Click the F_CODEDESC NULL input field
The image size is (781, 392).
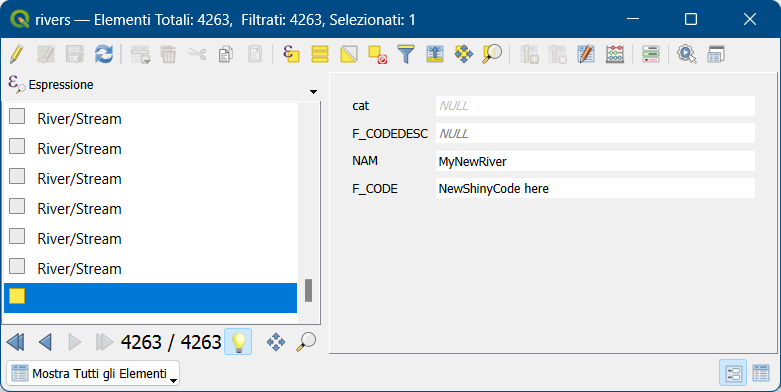click(x=595, y=133)
